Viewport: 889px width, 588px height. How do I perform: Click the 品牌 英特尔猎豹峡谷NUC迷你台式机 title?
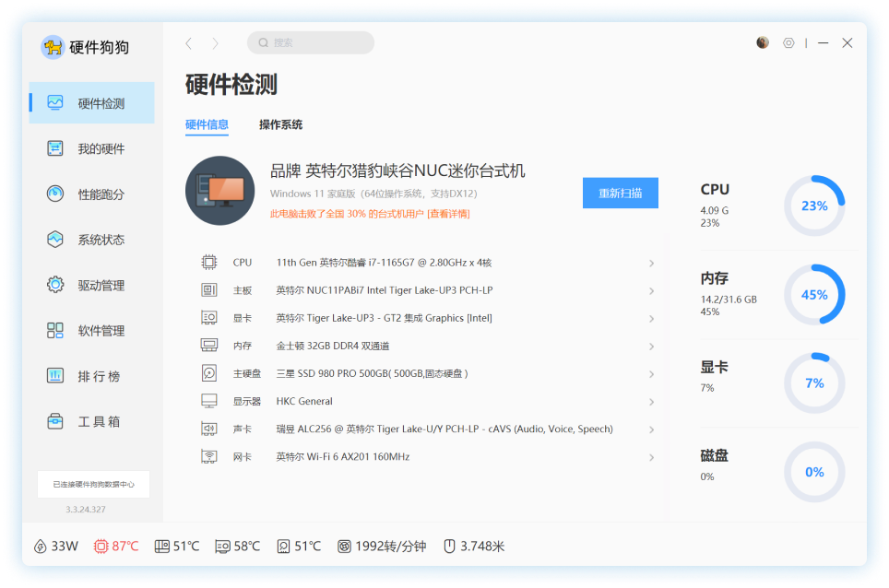pyautogui.click(x=397, y=171)
